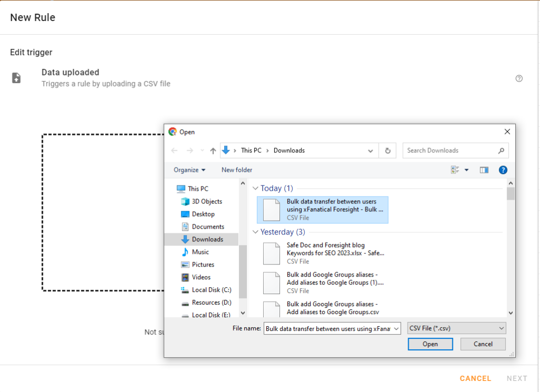Expand the Yesterday file group

click(255, 232)
